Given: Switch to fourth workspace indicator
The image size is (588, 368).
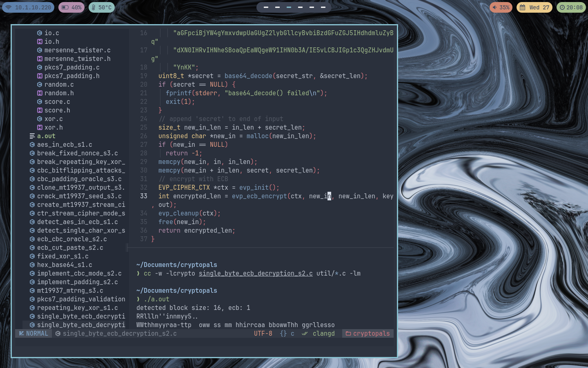Looking at the screenshot, I should 300,7.
